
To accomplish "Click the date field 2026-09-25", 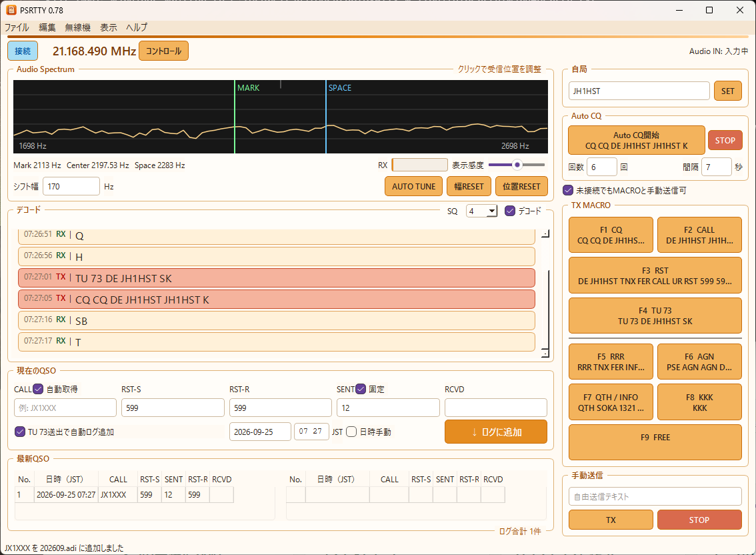I will click(x=260, y=432).
